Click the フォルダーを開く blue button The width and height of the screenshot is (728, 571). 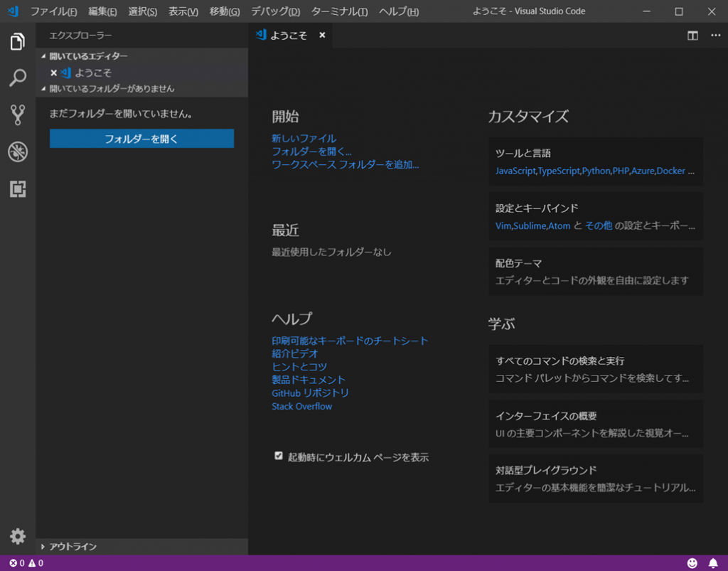point(141,139)
